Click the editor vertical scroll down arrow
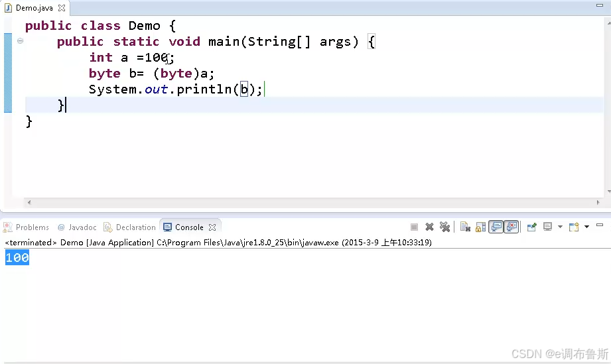Screen dimensions: 611x364 coord(608,192)
